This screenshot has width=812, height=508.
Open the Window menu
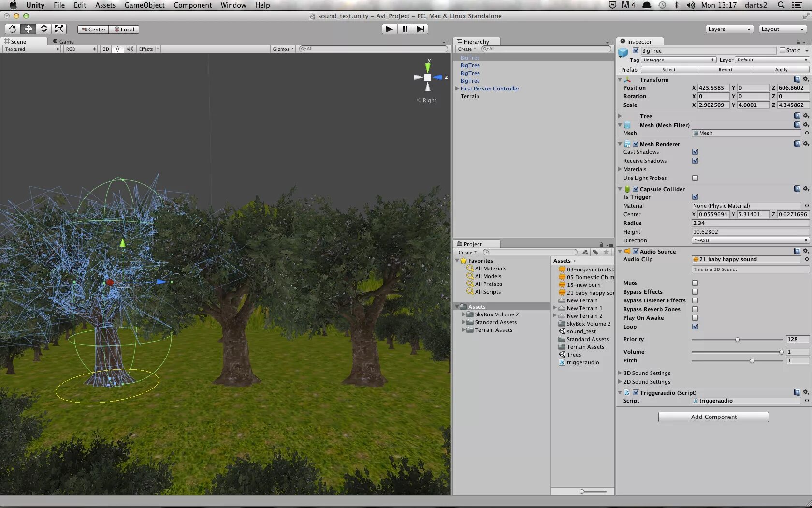233,5
